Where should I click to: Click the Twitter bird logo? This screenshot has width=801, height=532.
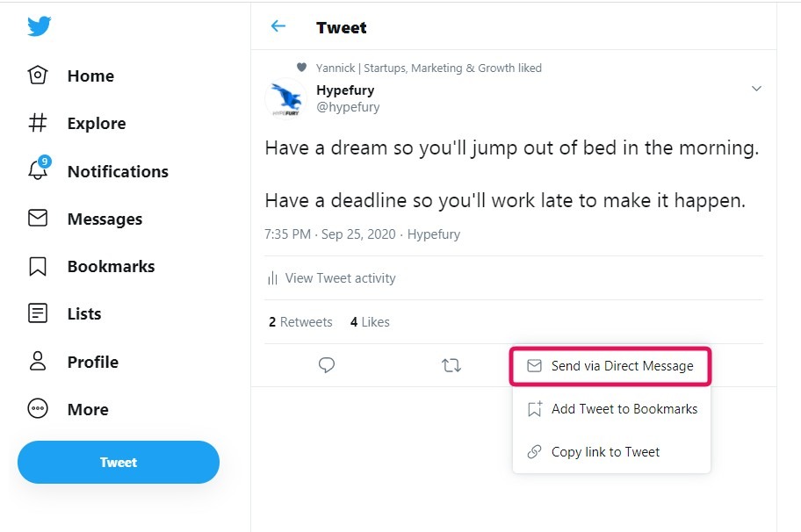click(39, 26)
